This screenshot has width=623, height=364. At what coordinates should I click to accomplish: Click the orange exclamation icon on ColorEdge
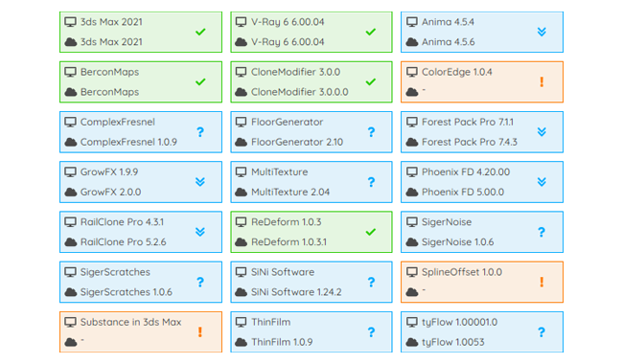pos(542,81)
